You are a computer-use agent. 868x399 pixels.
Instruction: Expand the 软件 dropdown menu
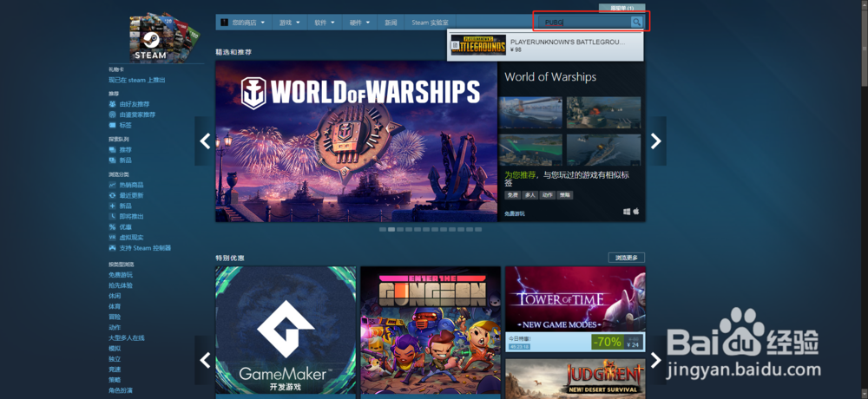pos(325,23)
